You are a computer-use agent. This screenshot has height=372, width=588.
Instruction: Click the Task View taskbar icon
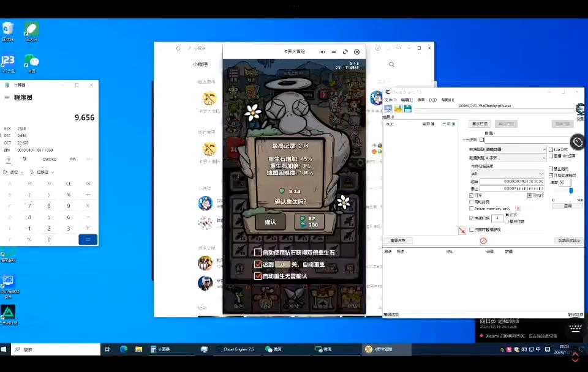point(108,349)
